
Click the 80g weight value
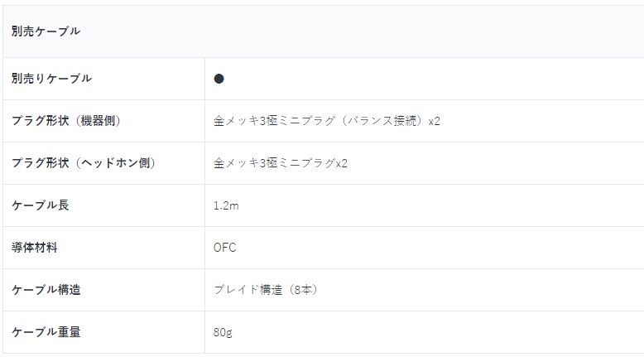tap(223, 332)
